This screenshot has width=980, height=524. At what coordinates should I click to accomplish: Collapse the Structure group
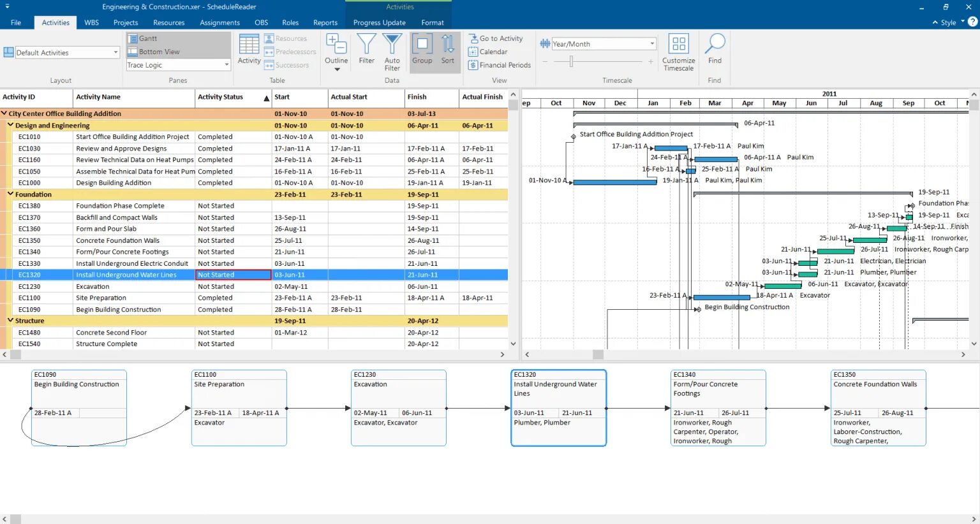10,320
